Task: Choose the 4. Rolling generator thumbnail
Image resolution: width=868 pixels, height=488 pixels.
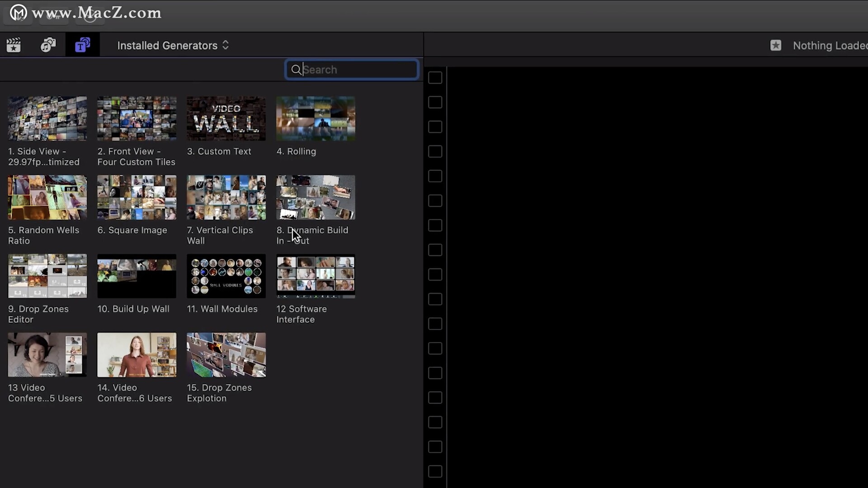Action: coord(316,118)
